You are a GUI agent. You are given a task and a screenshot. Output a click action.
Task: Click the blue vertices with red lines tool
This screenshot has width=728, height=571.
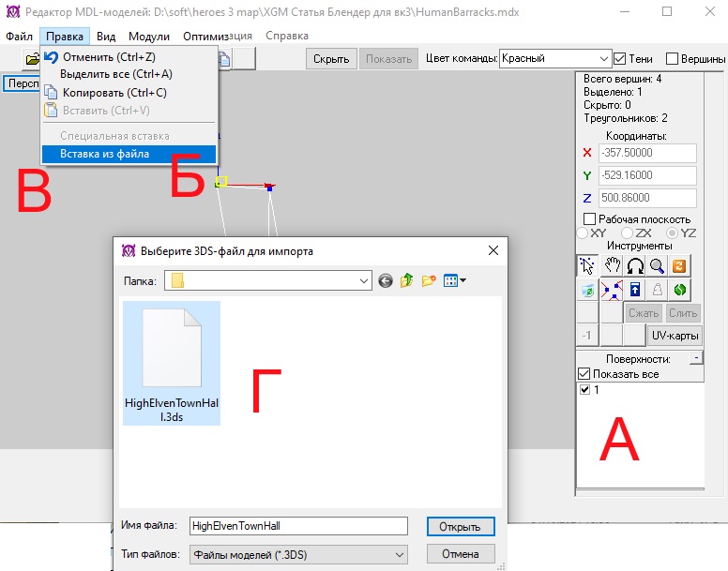pos(612,291)
